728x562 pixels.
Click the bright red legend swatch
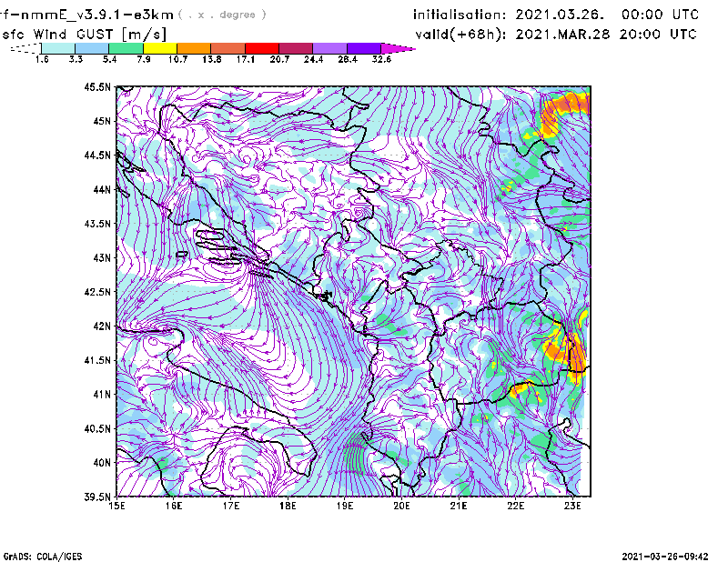(262, 48)
